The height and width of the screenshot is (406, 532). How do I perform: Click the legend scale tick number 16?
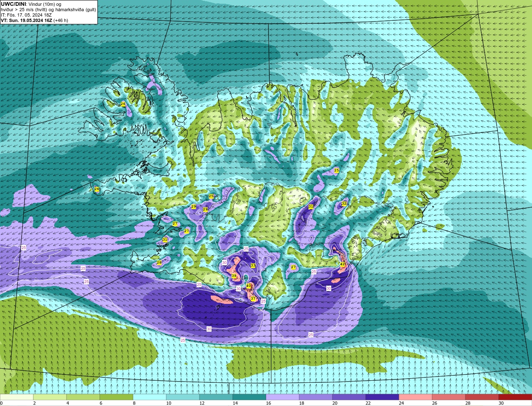(x=268, y=403)
